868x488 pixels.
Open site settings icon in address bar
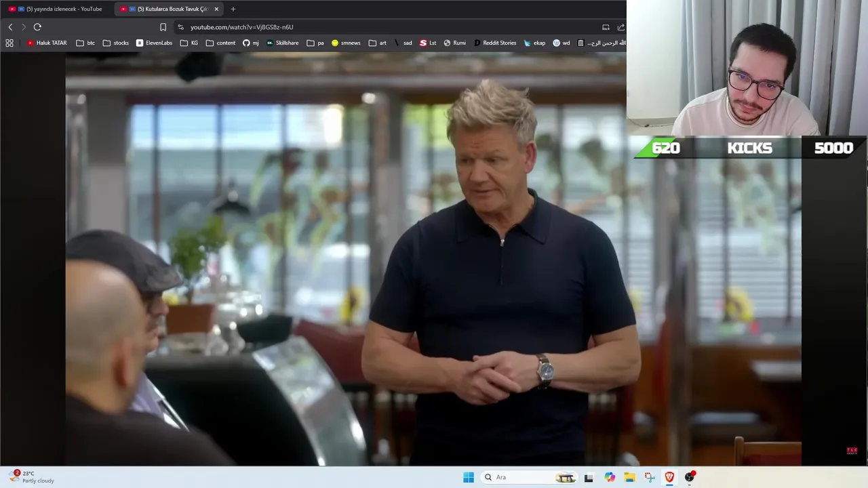(180, 27)
